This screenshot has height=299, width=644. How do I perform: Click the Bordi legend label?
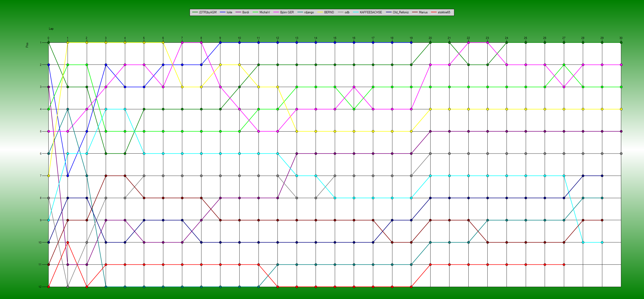pos(245,12)
